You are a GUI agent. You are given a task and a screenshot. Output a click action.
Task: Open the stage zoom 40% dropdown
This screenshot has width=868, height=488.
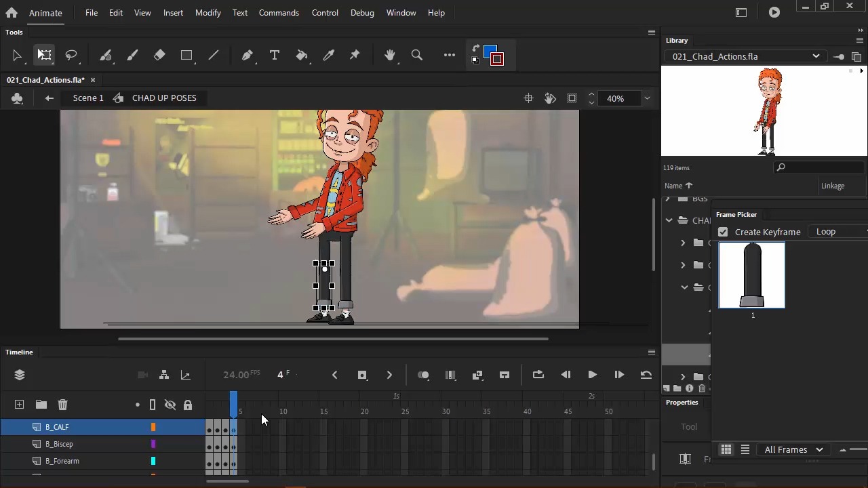(x=646, y=98)
